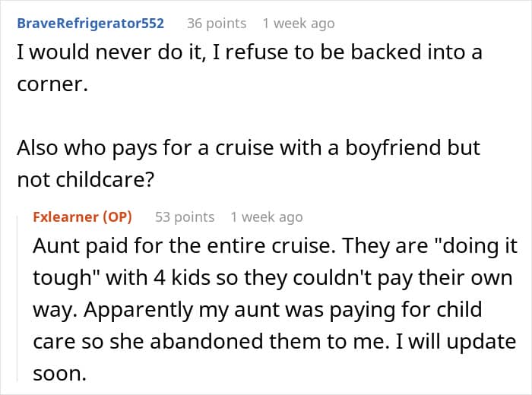The height and width of the screenshot is (395, 532).
Task: Click the line starting "Also who pays"
Action: pyautogui.click(x=249, y=149)
